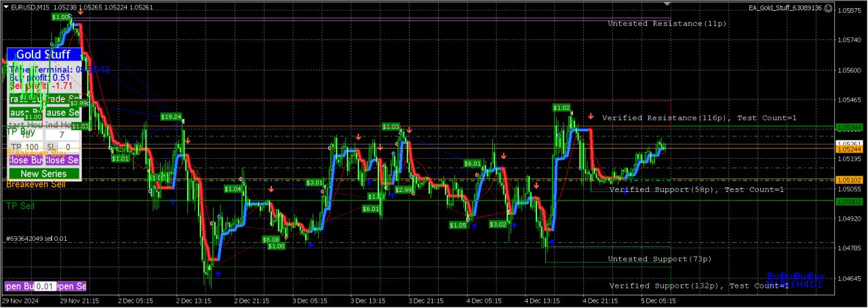Click the New Series button
The image size is (868, 308).
tap(44, 174)
